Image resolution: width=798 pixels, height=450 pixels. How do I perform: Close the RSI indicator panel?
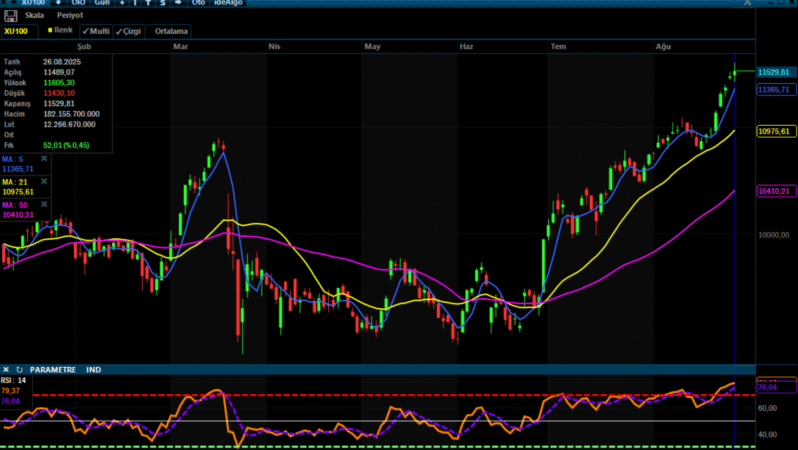click(x=6, y=370)
